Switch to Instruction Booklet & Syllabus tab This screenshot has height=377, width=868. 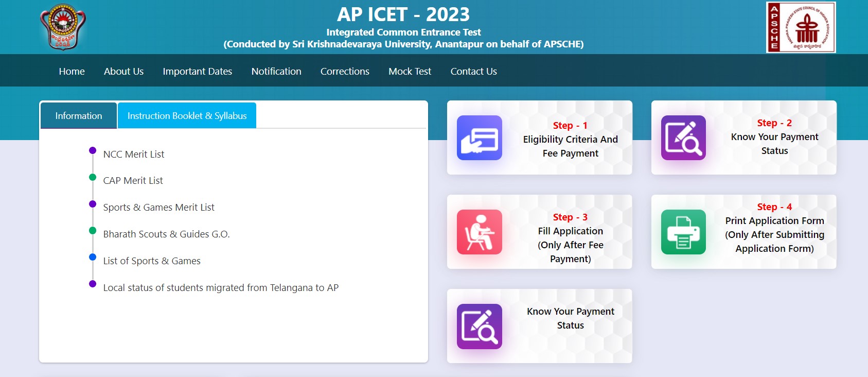tap(187, 115)
